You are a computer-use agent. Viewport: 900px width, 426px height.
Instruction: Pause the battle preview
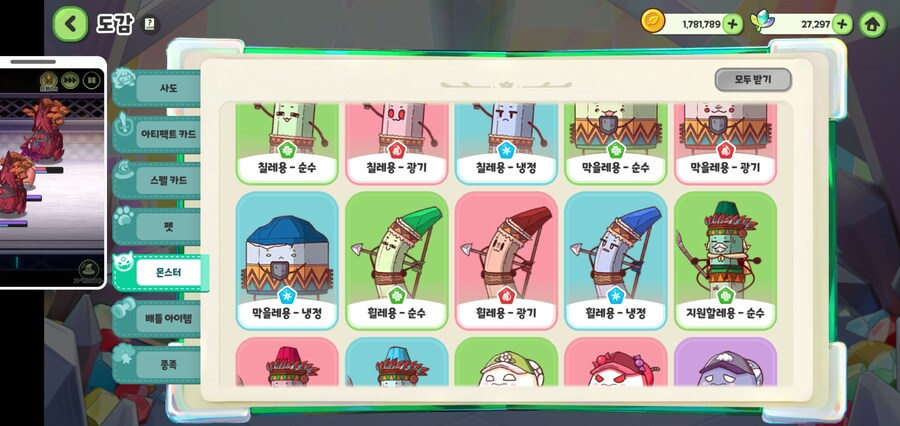[92, 80]
